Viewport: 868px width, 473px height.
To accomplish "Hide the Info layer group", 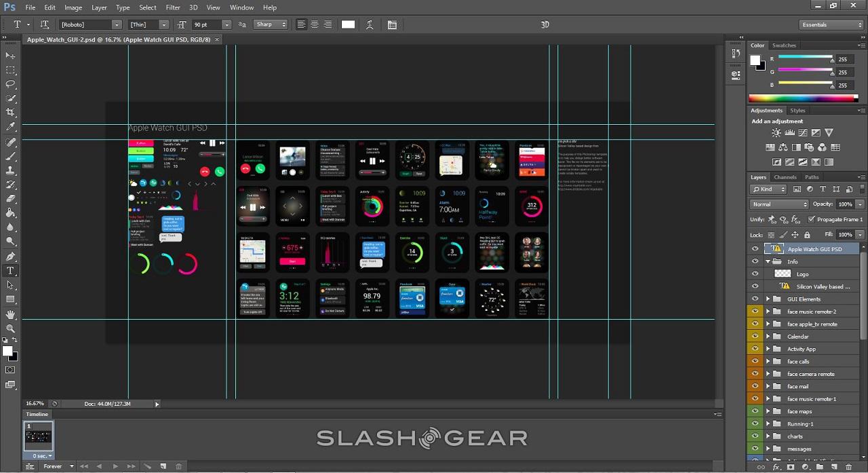I will [755, 261].
